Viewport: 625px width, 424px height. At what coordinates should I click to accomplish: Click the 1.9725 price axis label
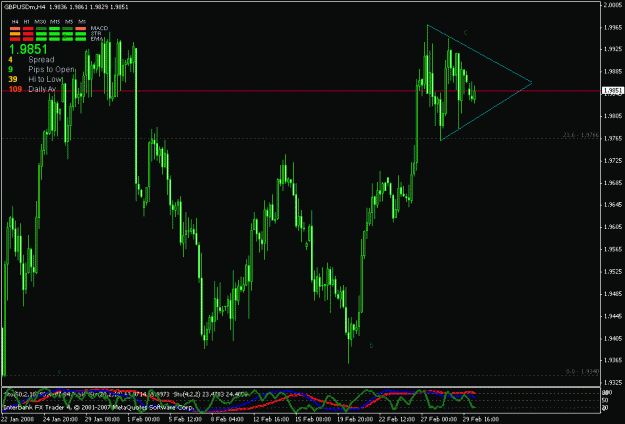click(613, 161)
